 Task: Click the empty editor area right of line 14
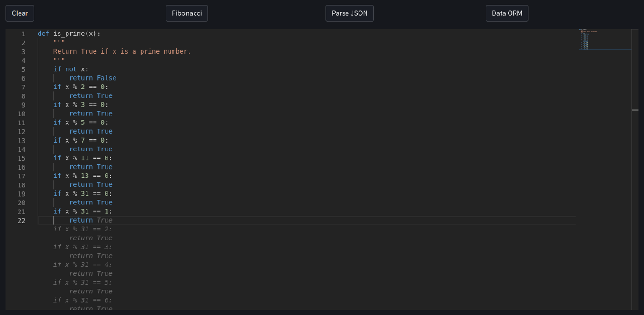click(301, 149)
